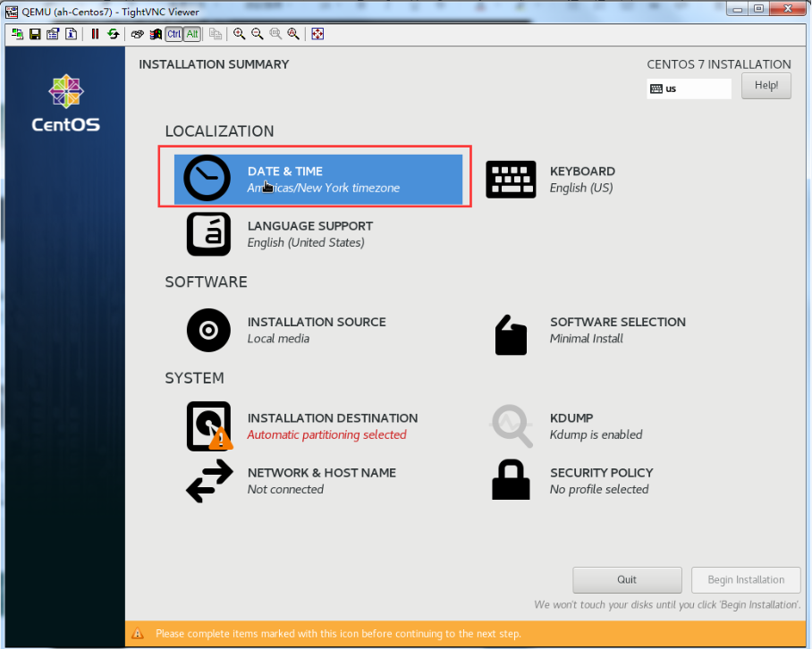Pause the VNC session with the red pause icon

(x=95, y=34)
